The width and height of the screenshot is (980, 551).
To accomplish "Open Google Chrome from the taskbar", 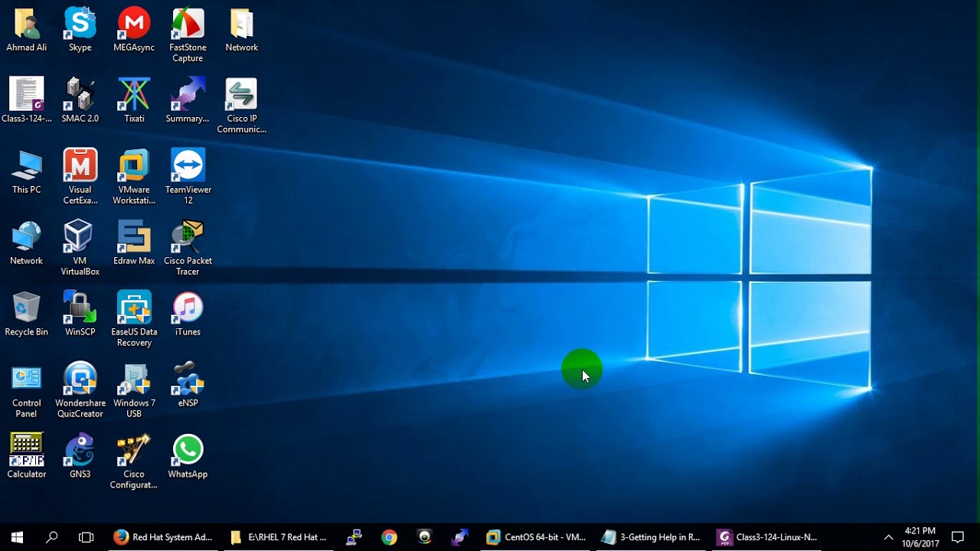I will 389,537.
